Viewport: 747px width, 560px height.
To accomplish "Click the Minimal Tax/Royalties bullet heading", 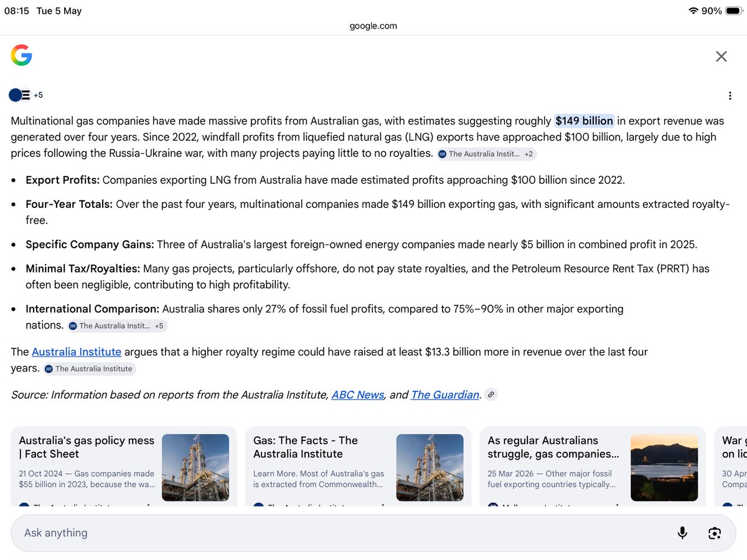I will pos(83,269).
